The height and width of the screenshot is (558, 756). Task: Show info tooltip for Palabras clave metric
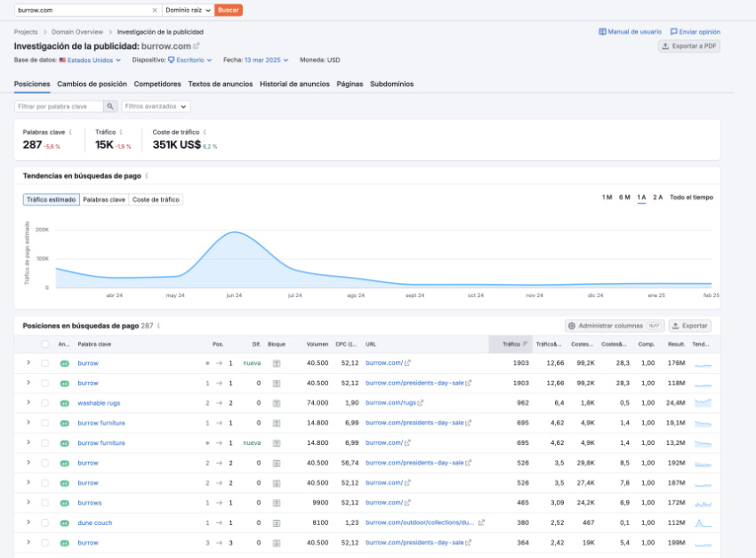coord(70,132)
